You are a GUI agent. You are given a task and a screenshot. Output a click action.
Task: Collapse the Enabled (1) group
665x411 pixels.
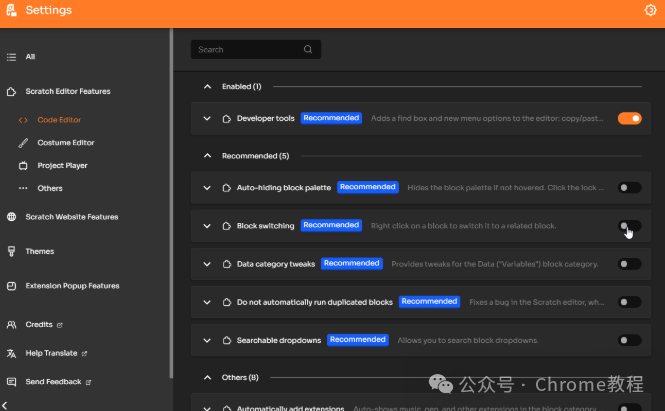[x=207, y=87]
